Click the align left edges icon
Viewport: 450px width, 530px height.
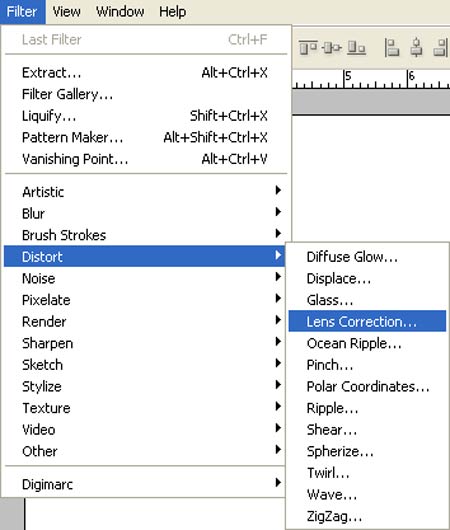coord(392,47)
